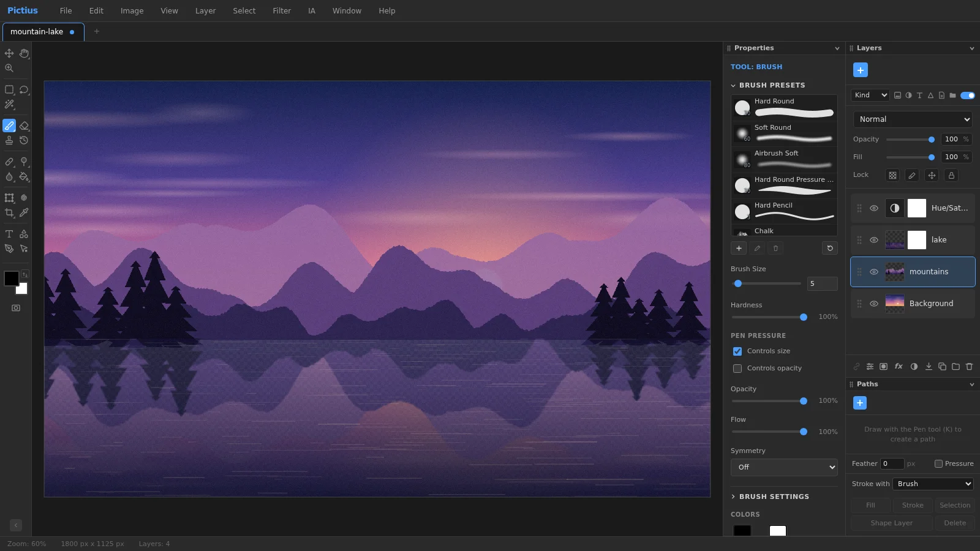Select the Zoom magnifier tool
The width and height of the screenshot is (980, 551).
coord(9,68)
